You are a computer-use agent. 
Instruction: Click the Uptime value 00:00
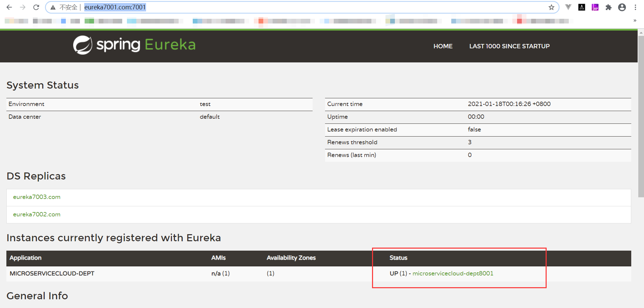pyautogui.click(x=476, y=117)
